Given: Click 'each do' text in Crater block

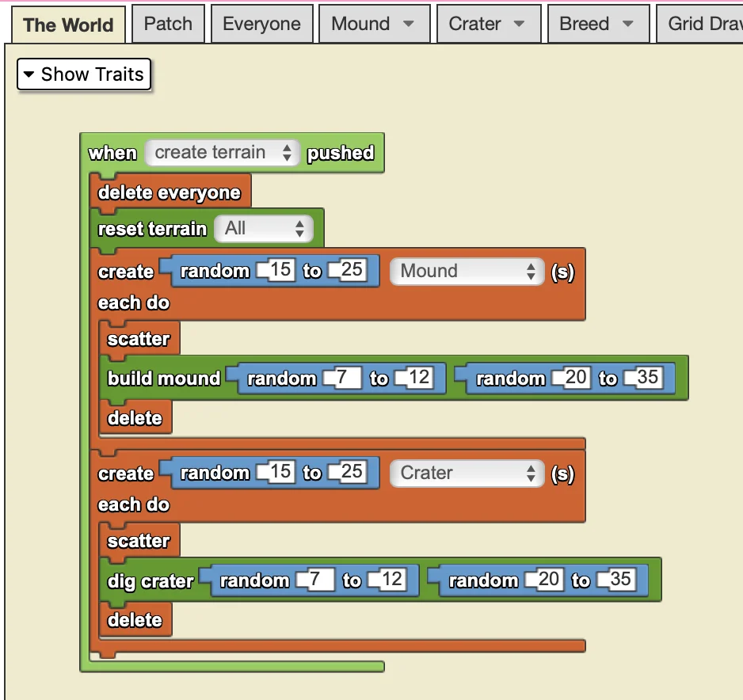Looking at the screenshot, I should click(x=134, y=505).
